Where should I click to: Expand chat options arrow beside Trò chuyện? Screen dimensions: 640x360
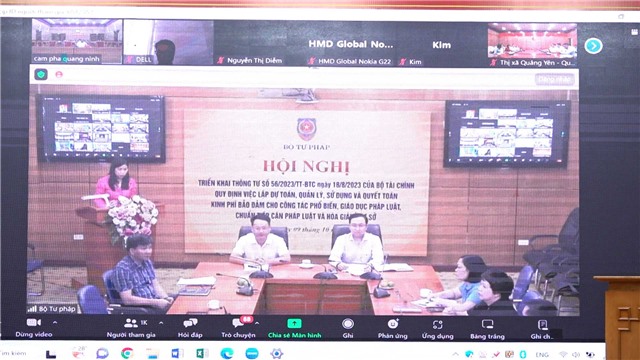click(257, 323)
